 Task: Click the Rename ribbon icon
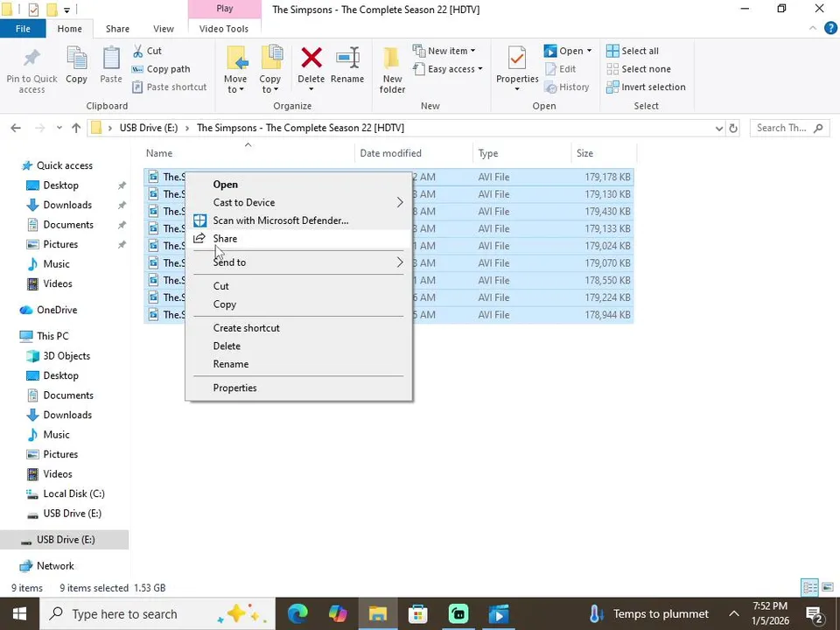point(347,58)
